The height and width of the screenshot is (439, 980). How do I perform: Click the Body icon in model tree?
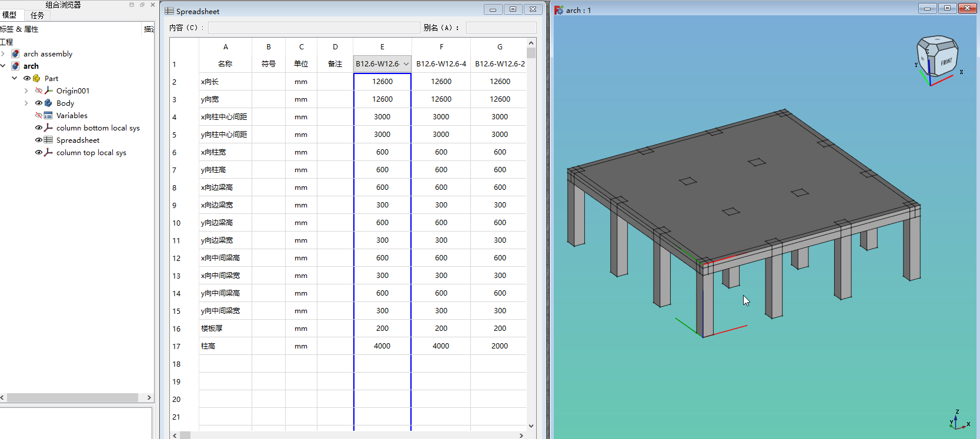pyautogui.click(x=48, y=103)
